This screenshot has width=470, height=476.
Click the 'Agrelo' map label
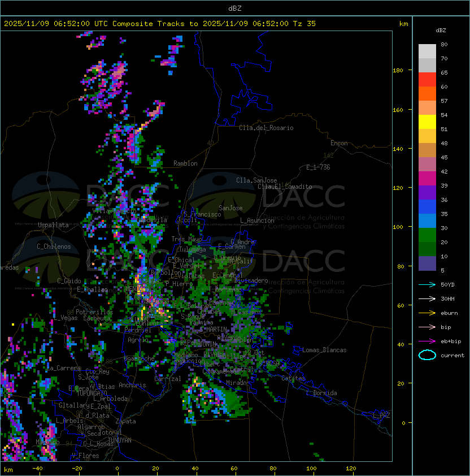(x=138, y=340)
